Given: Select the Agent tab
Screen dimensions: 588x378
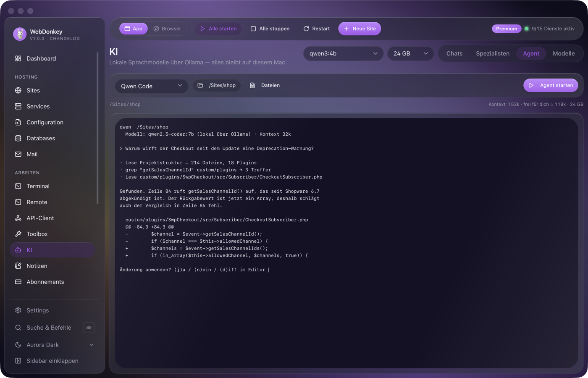Looking at the screenshot, I should point(531,53).
